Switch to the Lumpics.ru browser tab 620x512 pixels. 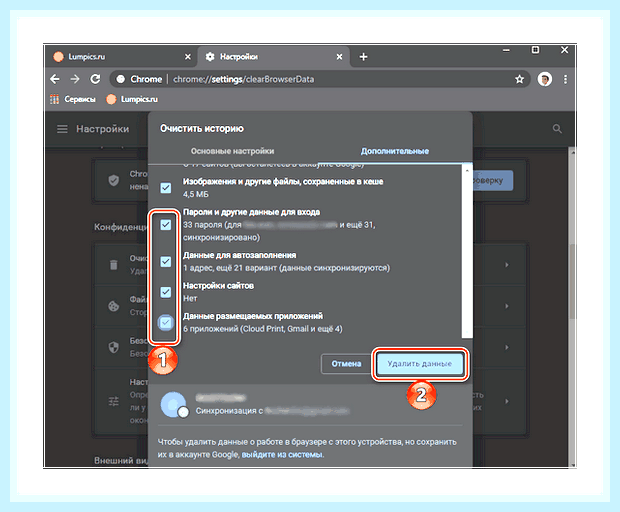(x=122, y=57)
